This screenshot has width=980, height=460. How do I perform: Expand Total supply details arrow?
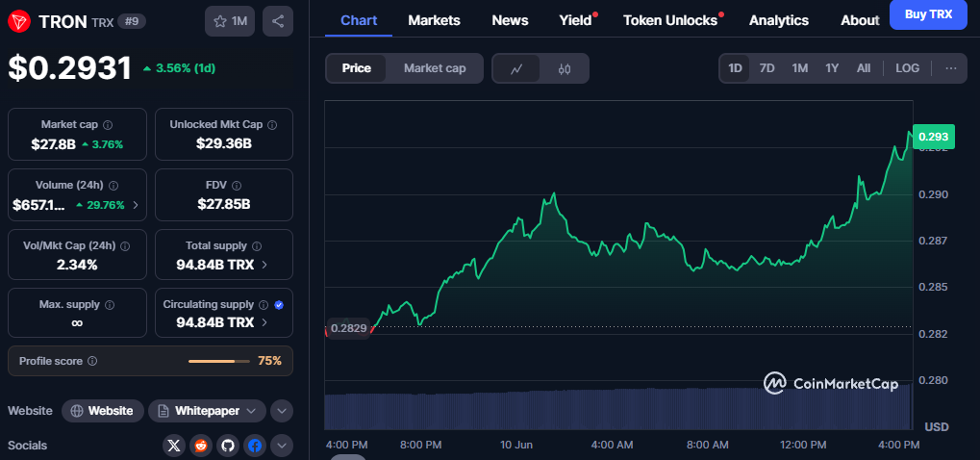tap(264, 265)
